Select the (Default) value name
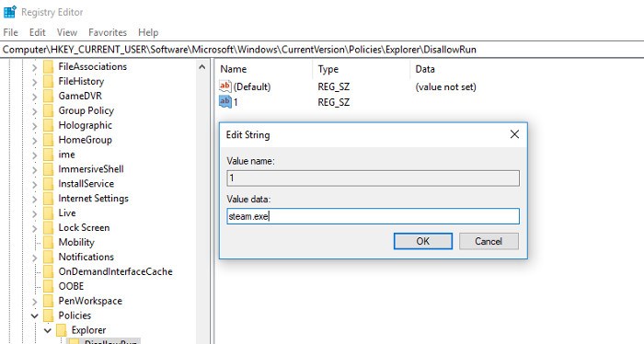The image size is (644, 344). [x=252, y=87]
